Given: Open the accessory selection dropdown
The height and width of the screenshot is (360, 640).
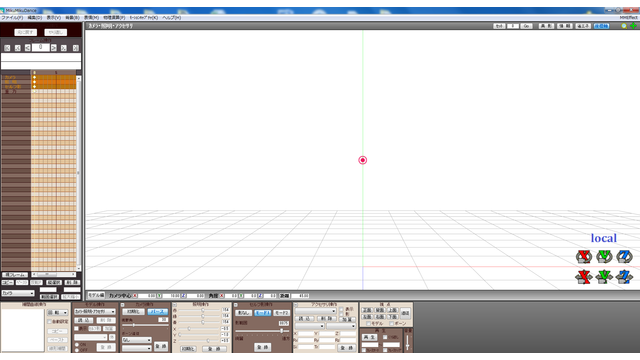Looking at the screenshot, I should tap(316, 311).
